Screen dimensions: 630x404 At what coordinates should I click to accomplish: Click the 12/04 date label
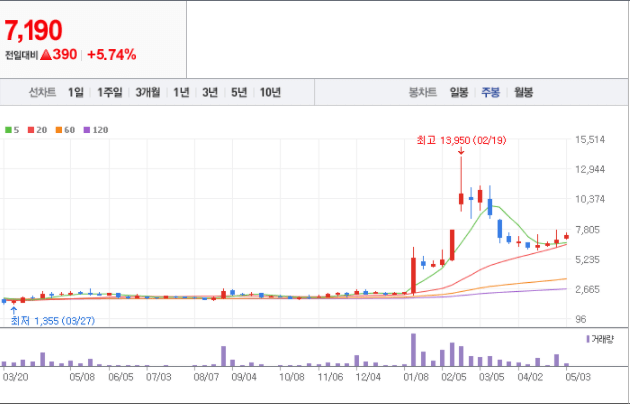point(368,377)
